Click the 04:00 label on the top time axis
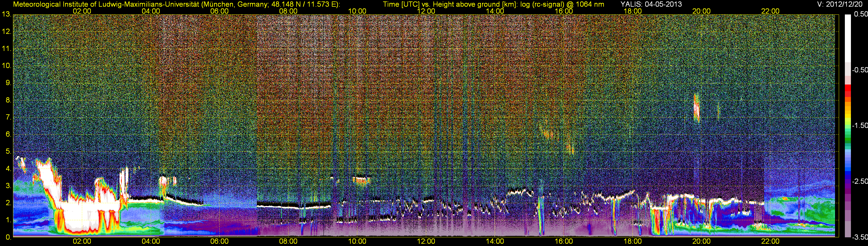The image size is (868, 246). pos(151,11)
